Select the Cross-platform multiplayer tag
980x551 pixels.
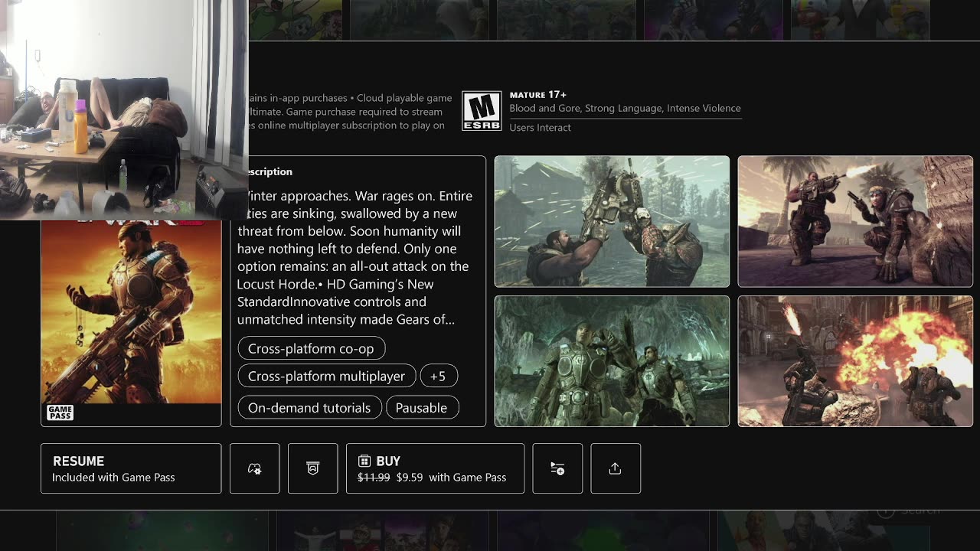326,376
